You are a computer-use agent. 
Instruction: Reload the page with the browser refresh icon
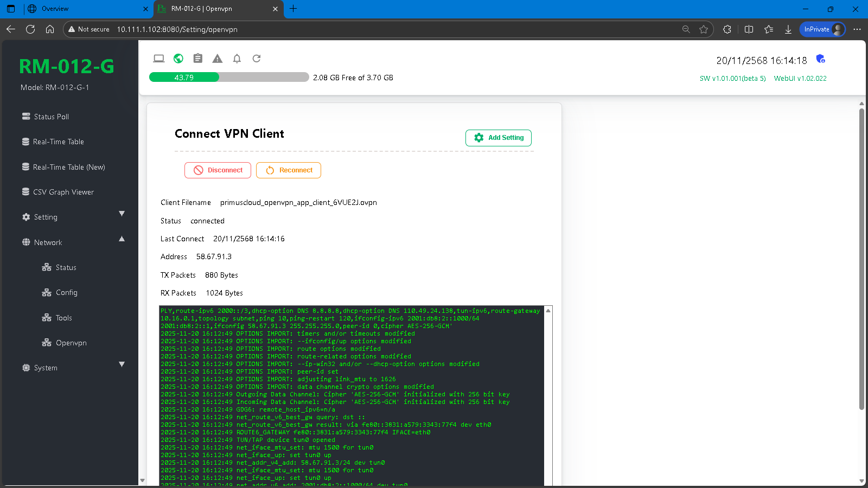click(30, 29)
